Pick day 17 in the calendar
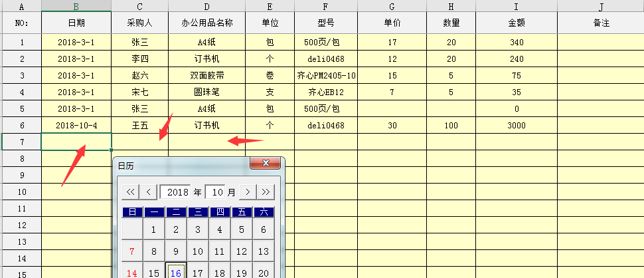 coord(198,270)
